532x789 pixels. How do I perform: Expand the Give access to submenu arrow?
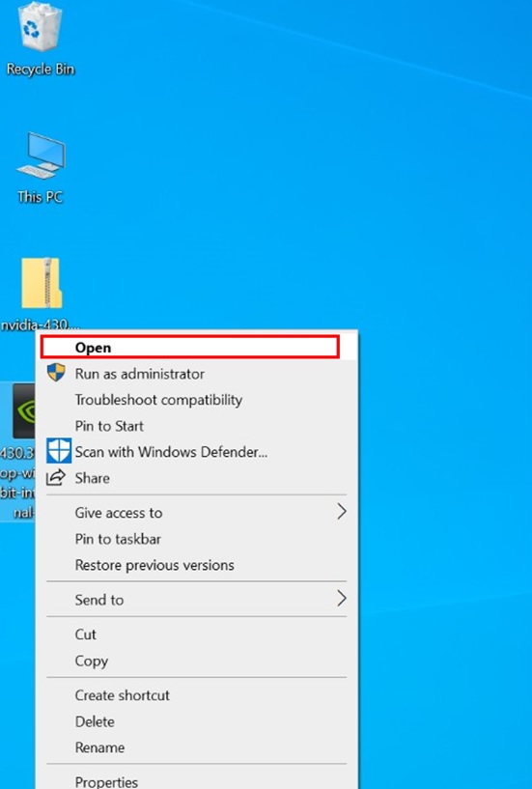tap(342, 512)
